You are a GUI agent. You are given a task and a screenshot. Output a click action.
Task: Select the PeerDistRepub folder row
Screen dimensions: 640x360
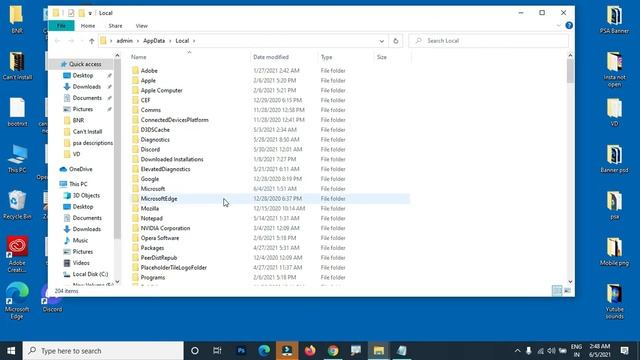click(x=270, y=258)
